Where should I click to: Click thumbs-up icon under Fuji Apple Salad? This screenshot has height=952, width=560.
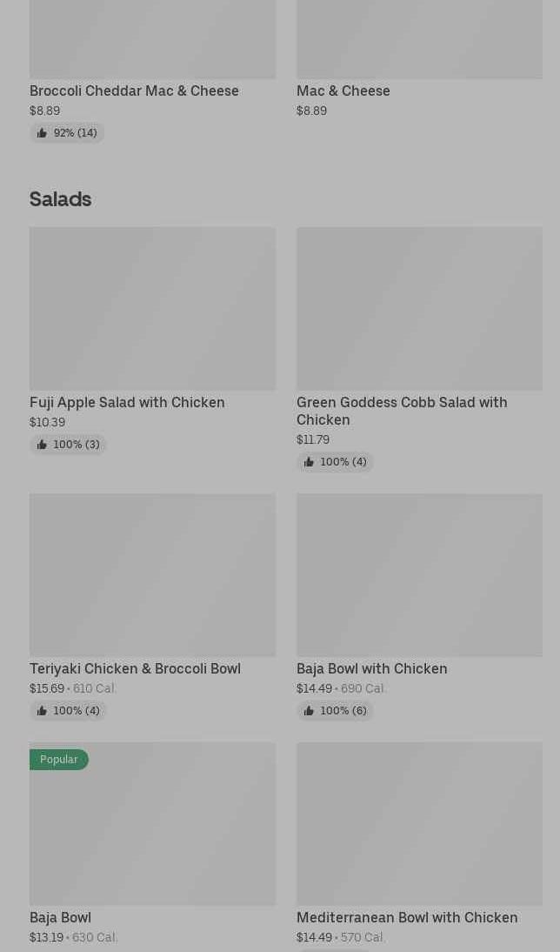[42, 445]
